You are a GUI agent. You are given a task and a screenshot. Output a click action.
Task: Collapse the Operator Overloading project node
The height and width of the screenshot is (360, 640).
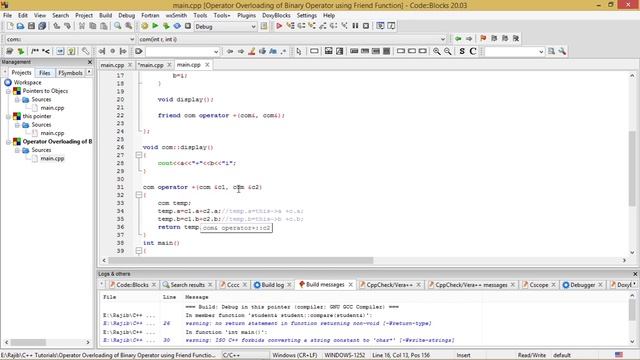coord(8,142)
